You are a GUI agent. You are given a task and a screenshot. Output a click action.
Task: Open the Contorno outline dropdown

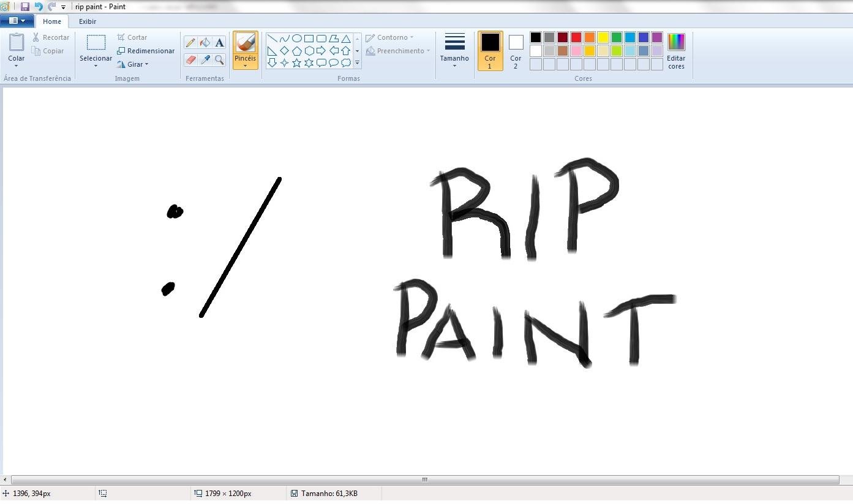(x=389, y=37)
